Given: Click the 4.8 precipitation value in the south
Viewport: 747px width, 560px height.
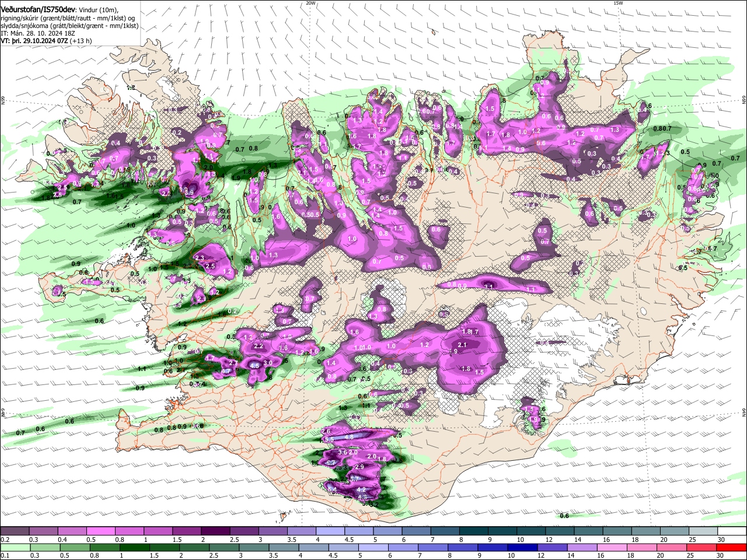Looking at the screenshot, I should tap(349, 437).
